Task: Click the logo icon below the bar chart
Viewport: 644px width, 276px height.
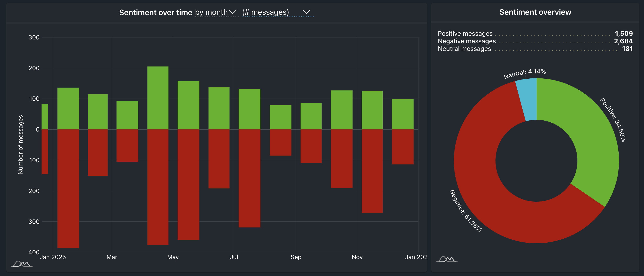Action: [x=21, y=263]
